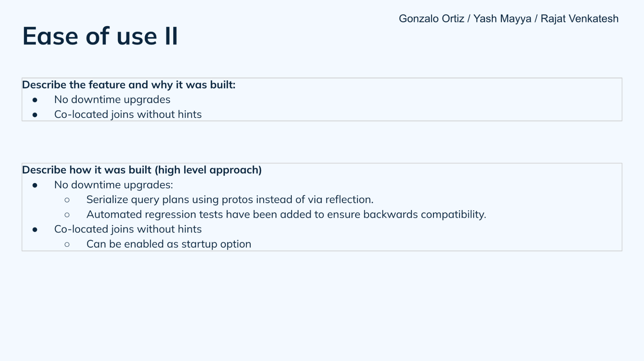Click heading "Describe the feature and why it was built"
Screen dimensions: 644x361
point(129,85)
